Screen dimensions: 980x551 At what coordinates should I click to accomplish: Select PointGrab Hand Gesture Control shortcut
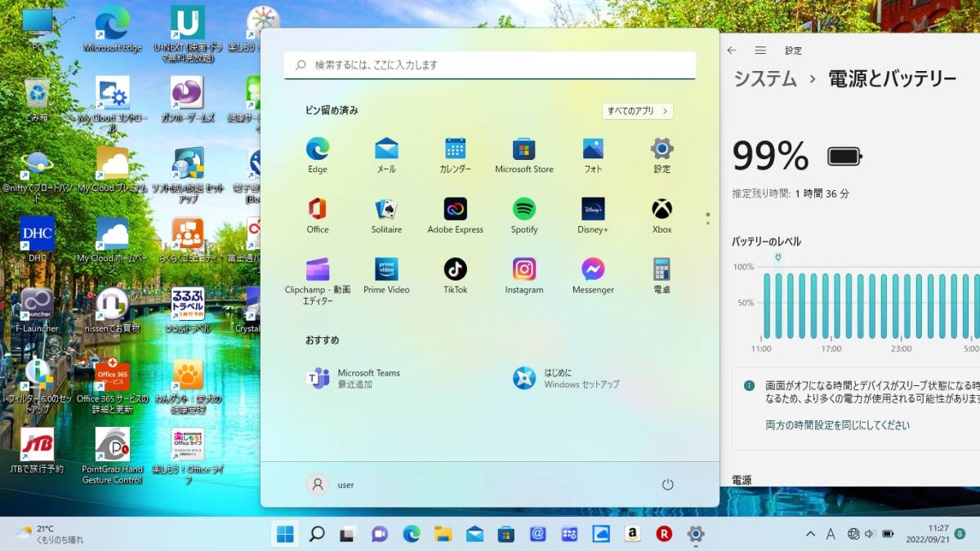tap(113, 455)
